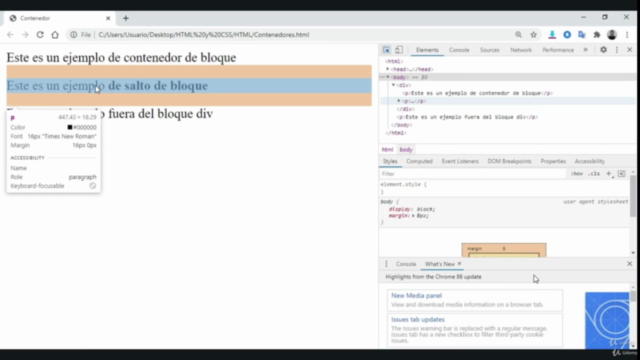The width and height of the screenshot is (640, 360).
Task: Close the Contenedor tab
Action: click(x=108, y=18)
